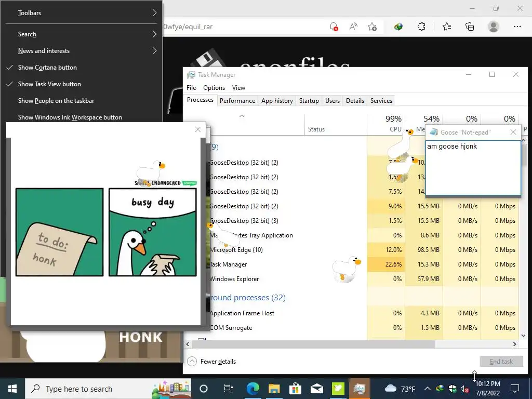Click the Internet Download Manager extension icon
The height and width of the screenshot is (399, 532).
coord(398,26)
